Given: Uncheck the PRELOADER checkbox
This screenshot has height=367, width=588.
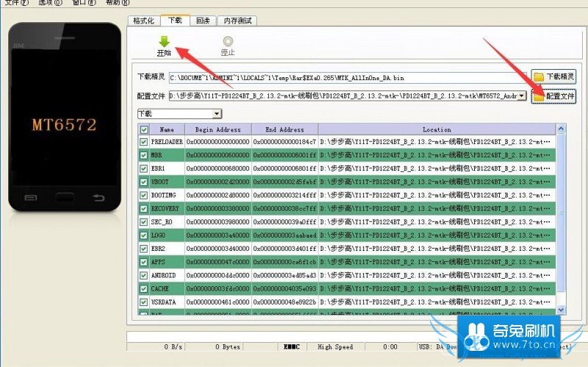Looking at the screenshot, I should click(x=143, y=142).
